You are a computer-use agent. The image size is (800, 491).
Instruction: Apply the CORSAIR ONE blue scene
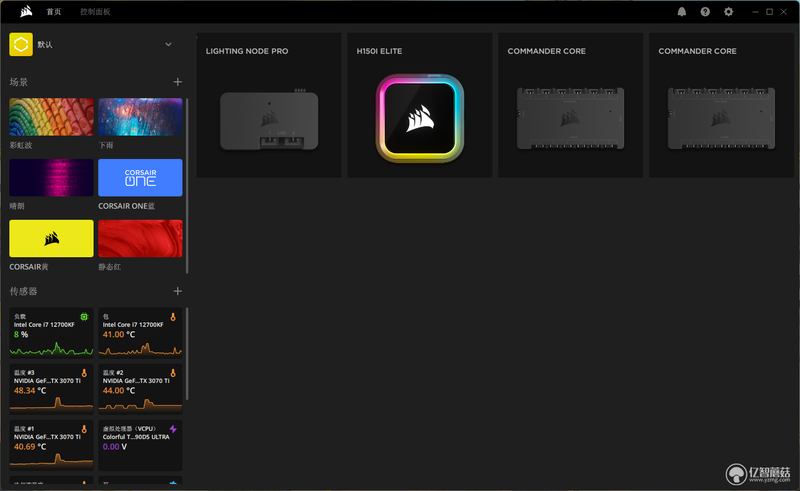point(140,178)
